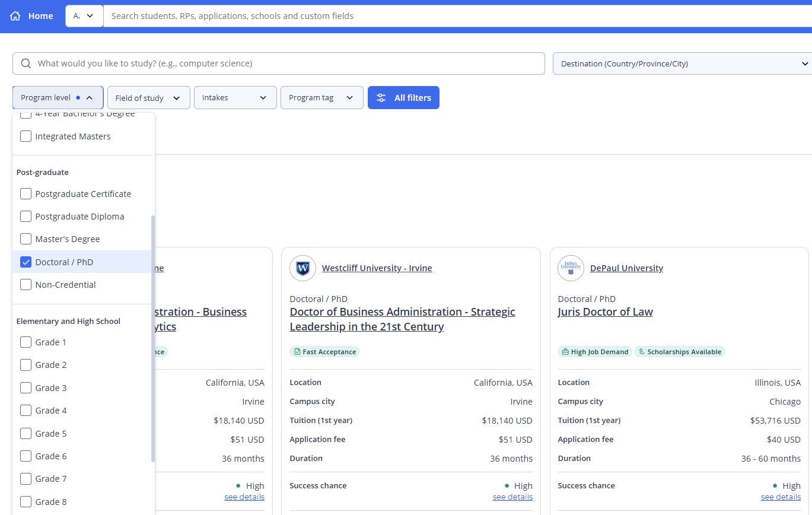812x515 pixels.
Task: Check the Grade 1 checkbox
Action: coord(26,342)
